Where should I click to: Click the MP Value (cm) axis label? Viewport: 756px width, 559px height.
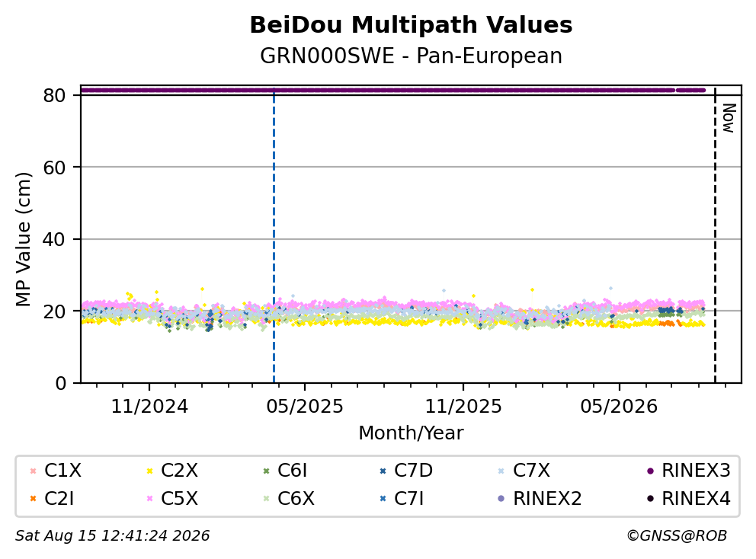pos(23,239)
